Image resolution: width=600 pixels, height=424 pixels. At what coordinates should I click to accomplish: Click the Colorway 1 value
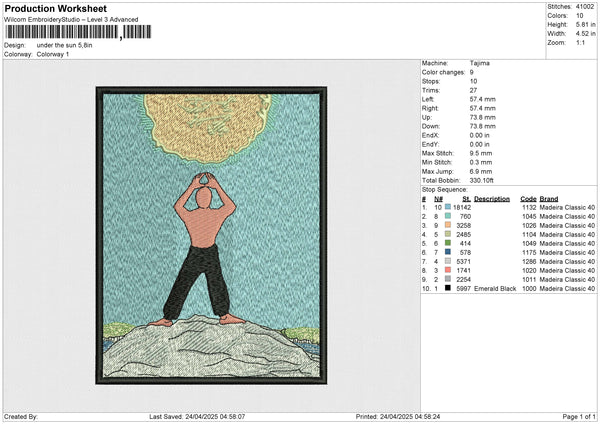coord(53,54)
